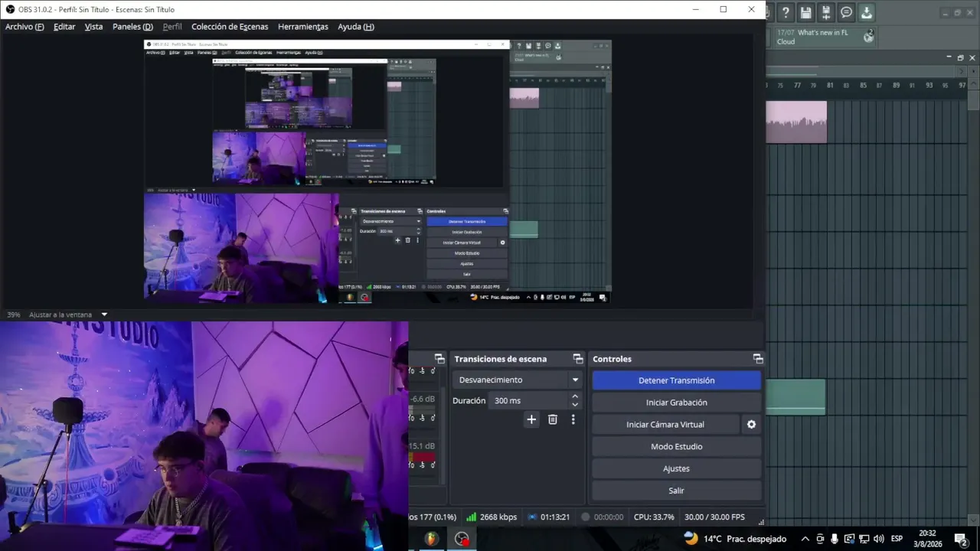Open weather widget in taskbar

(x=734, y=539)
